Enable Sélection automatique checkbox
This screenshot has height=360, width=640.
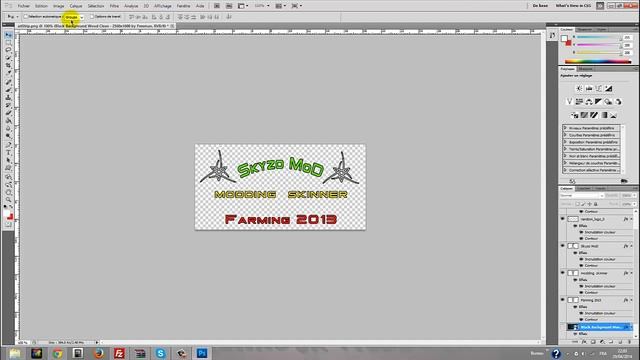26,16
